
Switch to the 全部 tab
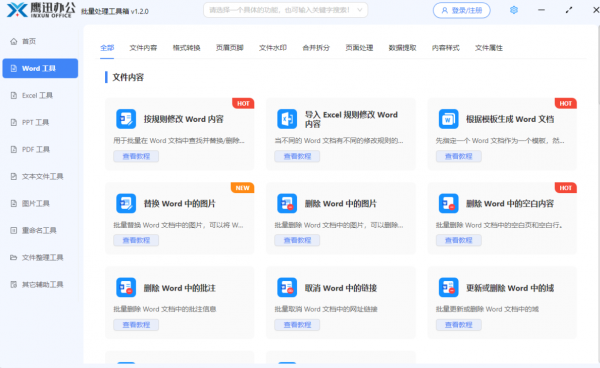pos(107,48)
